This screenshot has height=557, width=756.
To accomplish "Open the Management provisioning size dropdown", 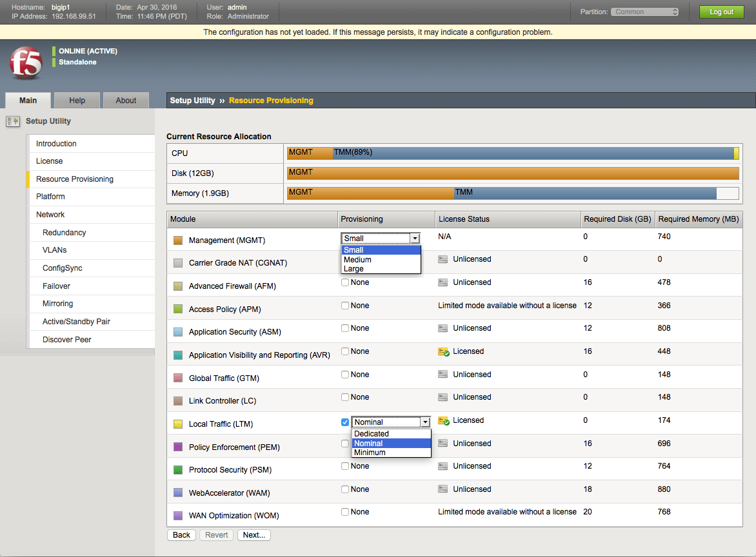I will (381, 238).
